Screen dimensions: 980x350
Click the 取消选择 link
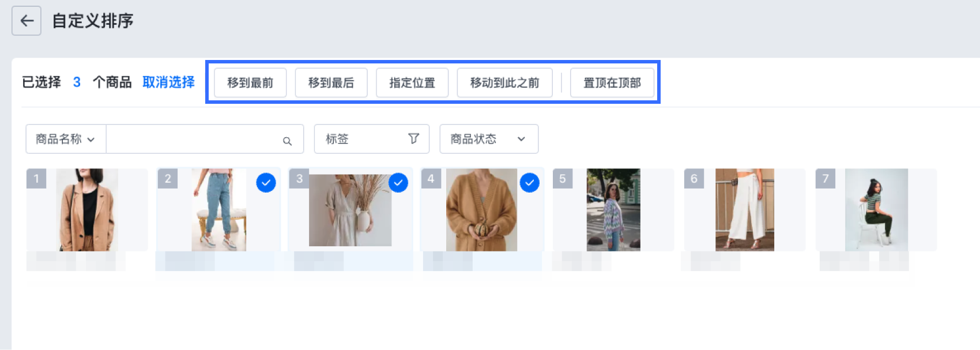168,82
